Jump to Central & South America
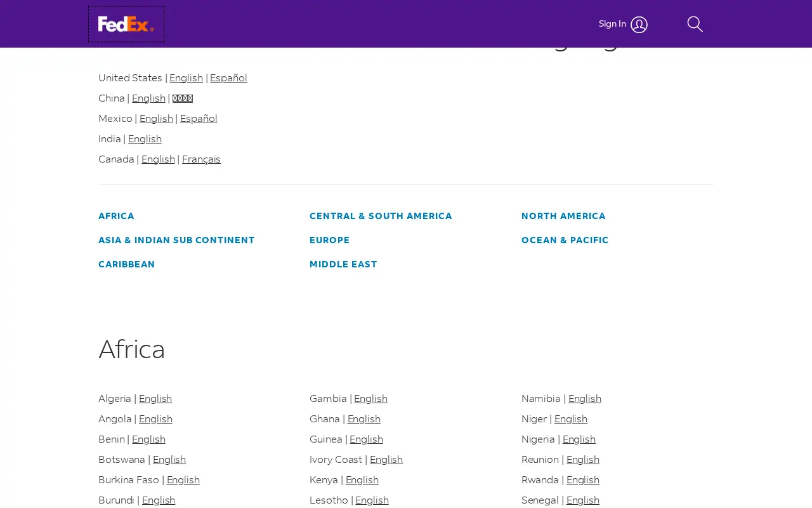The height and width of the screenshot is (508, 812). click(381, 216)
